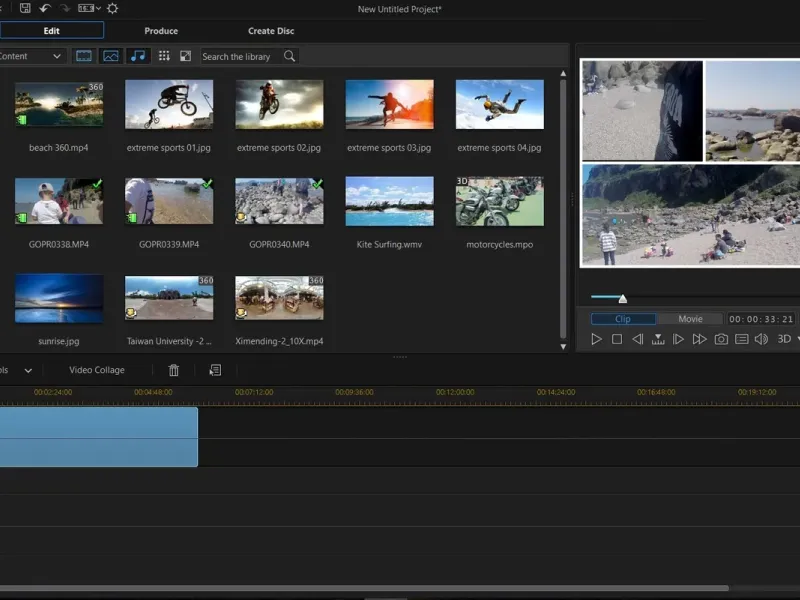Switch preview to Movie mode
This screenshot has width=800, height=600.
[690, 319]
